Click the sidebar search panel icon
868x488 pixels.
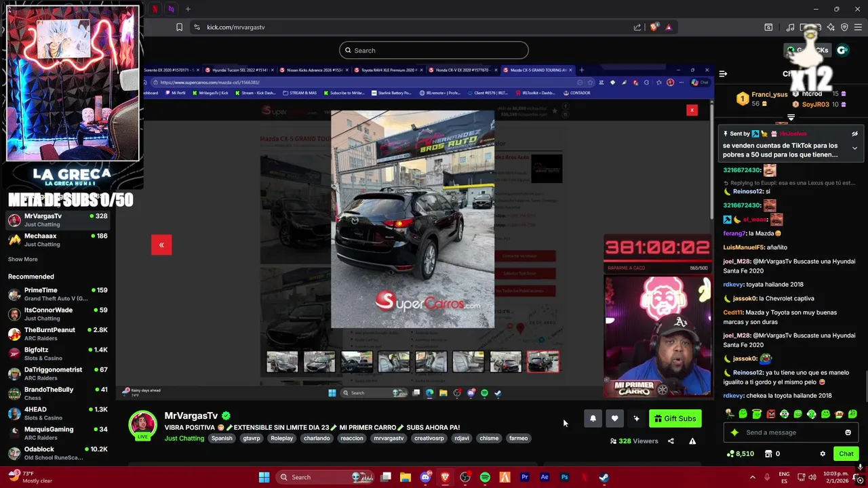click(x=768, y=27)
